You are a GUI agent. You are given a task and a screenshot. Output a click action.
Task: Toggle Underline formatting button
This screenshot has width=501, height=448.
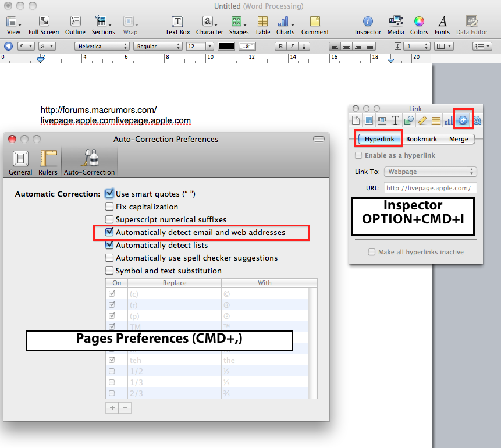click(x=304, y=47)
